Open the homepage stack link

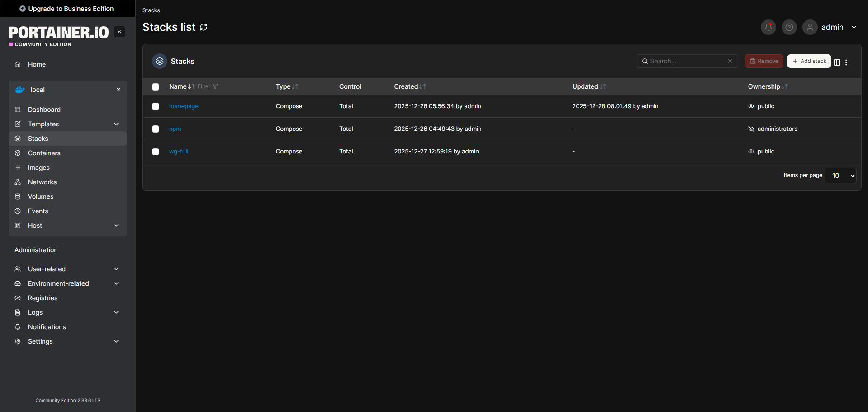184,106
